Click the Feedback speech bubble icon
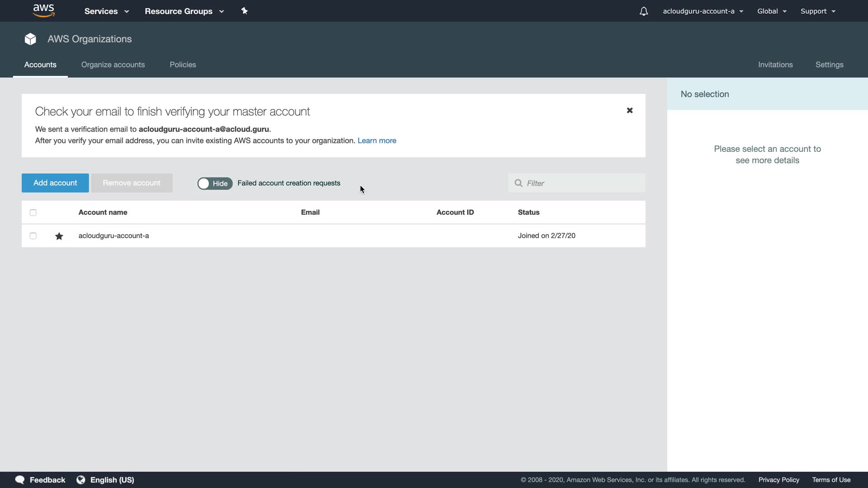Viewport: 868px width, 488px height. (x=20, y=480)
